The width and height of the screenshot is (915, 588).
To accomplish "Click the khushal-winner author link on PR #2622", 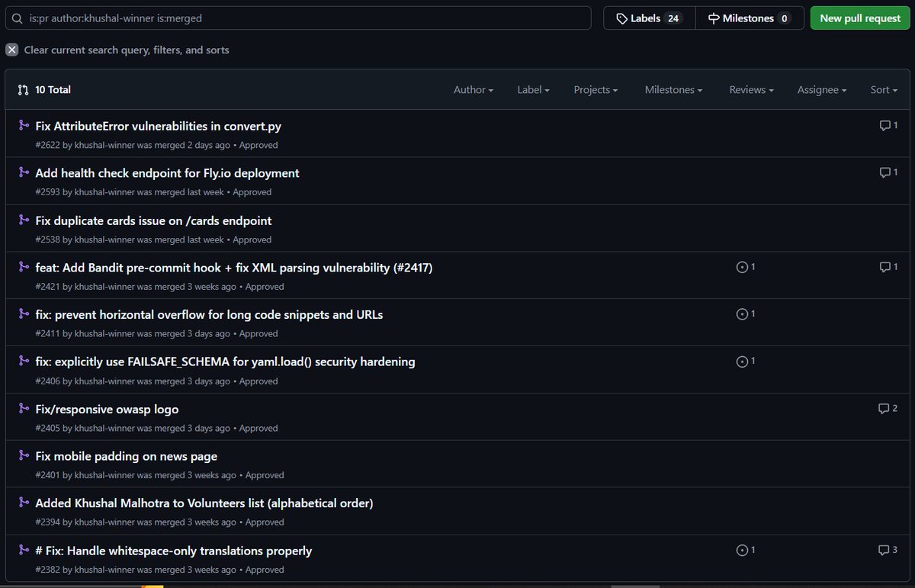I will click(x=104, y=145).
